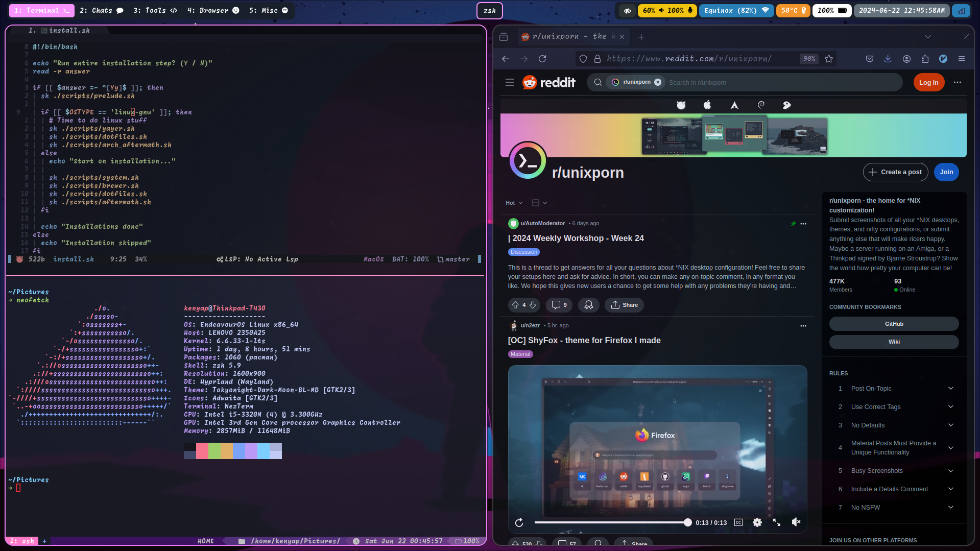Expand the Post On-Topic rule
The image size is (980, 551).
(x=951, y=388)
